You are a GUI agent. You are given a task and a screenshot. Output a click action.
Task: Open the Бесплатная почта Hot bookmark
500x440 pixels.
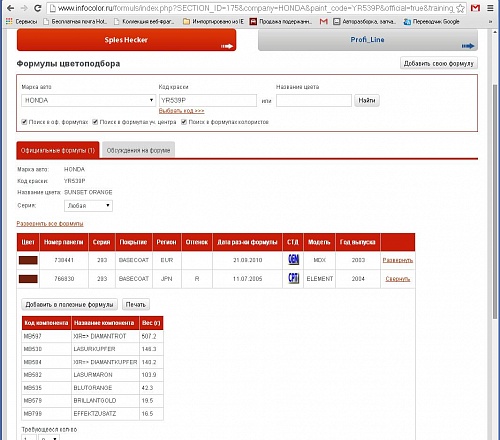[75, 22]
